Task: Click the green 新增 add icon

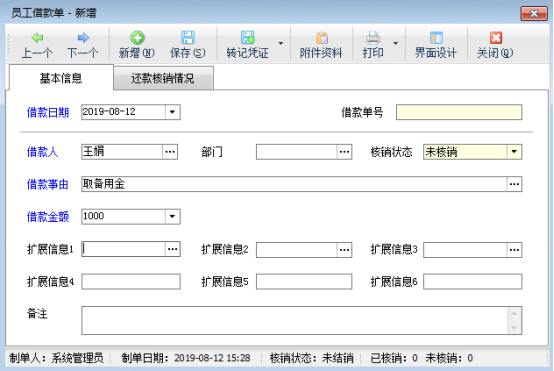Action: click(137, 37)
